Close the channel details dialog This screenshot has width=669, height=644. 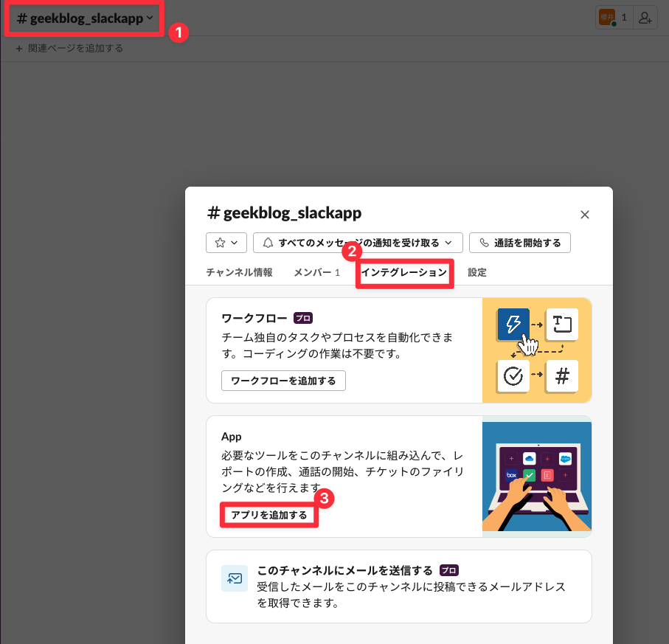coord(584,215)
